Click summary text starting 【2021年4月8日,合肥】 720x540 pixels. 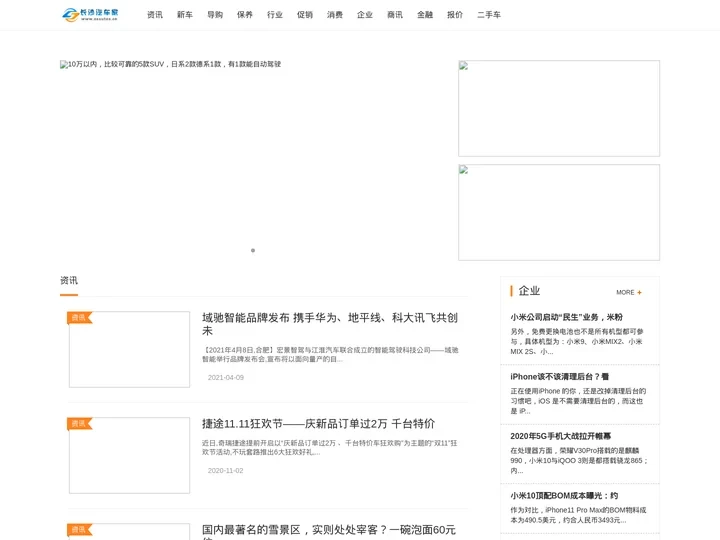[x=330, y=354]
